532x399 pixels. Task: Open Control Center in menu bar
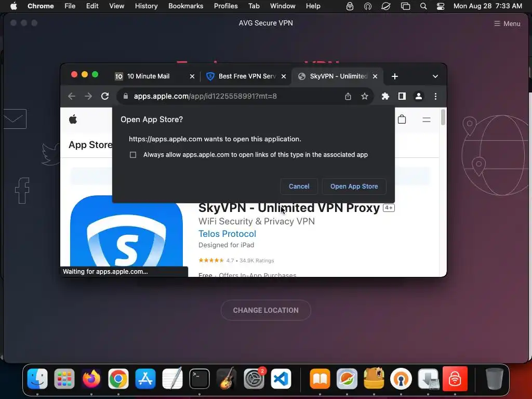tap(441, 6)
